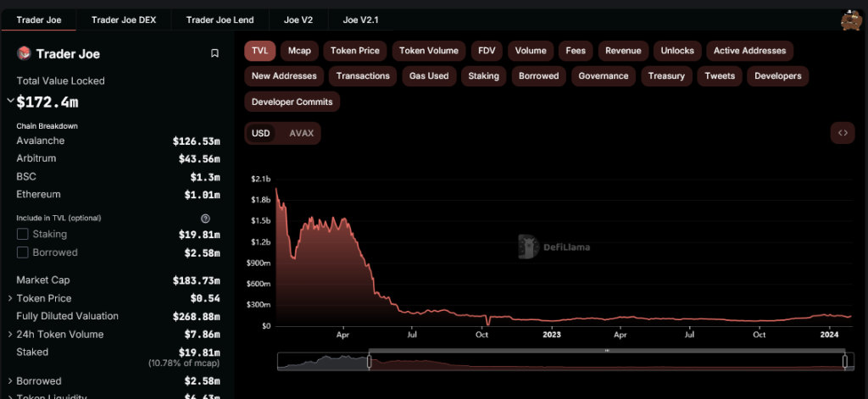Viewport: 868px width, 399px height.
Task: Click the bookmark icon beside Trader Joe
Action: pos(214,53)
